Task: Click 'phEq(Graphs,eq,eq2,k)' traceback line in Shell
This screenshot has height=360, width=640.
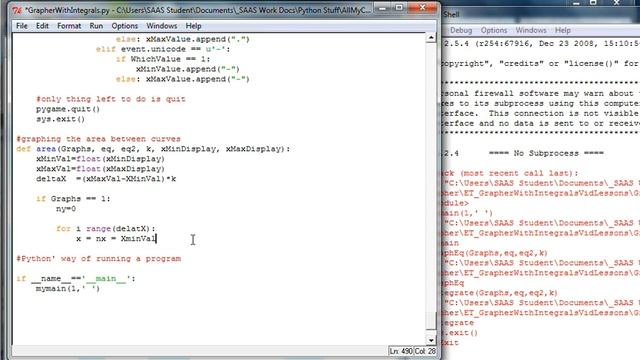Action: [495, 253]
